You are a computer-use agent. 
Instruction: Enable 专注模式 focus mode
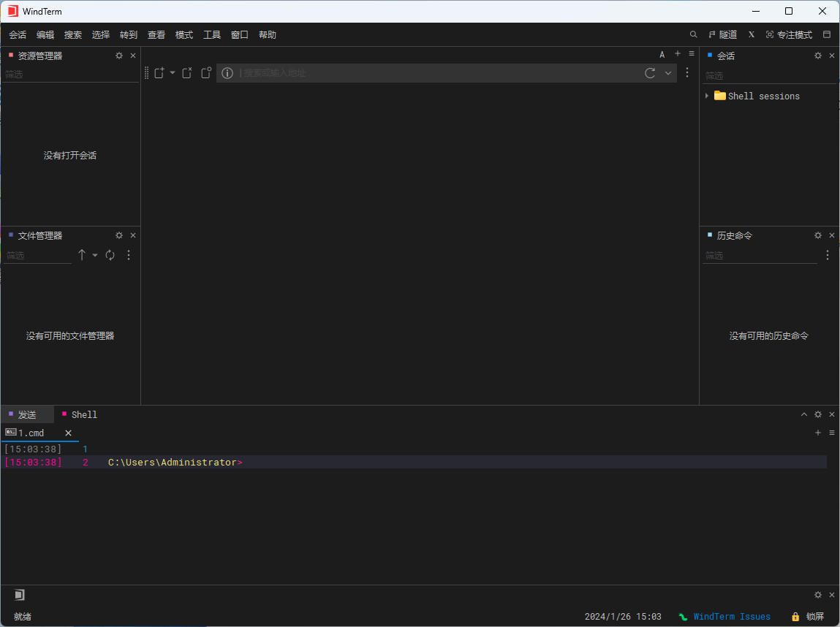coord(789,35)
